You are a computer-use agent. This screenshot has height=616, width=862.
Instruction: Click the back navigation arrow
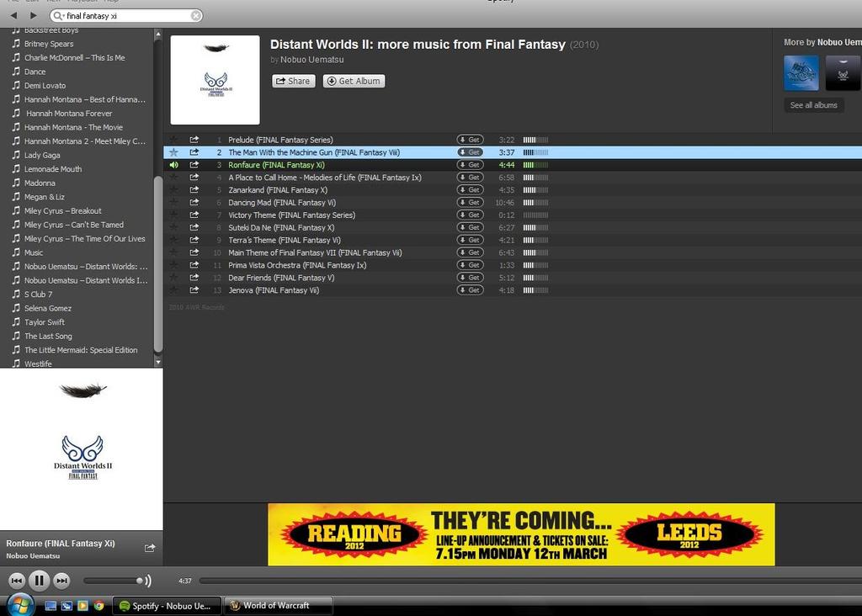click(x=13, y=15)
